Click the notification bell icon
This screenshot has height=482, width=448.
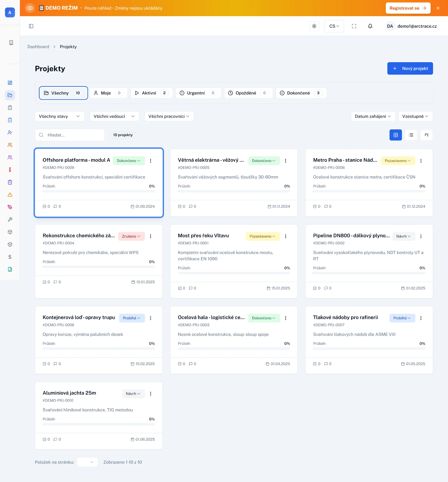pyautogui.click(x=370, y=26)
